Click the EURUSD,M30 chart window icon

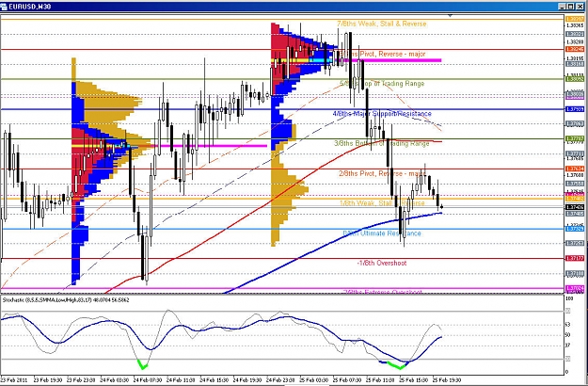4,7
